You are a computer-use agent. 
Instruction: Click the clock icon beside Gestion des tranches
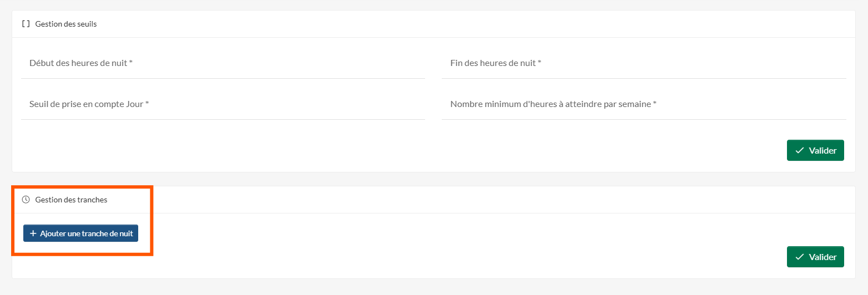pos(26,200)
